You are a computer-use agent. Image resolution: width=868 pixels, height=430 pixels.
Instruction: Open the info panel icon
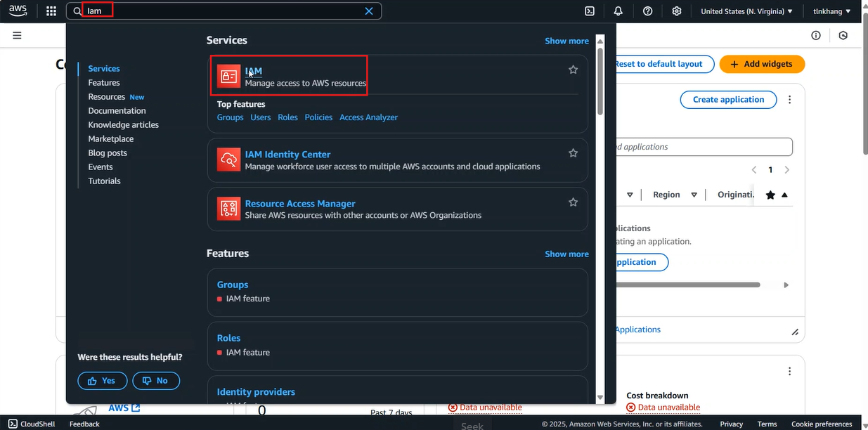point(816,35)
